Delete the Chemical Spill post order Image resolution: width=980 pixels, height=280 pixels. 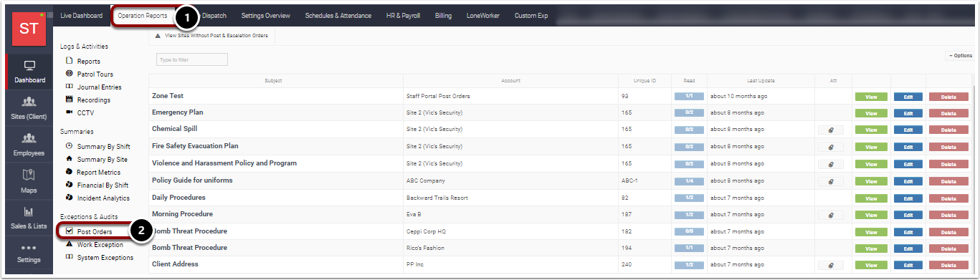pos(948,130)
